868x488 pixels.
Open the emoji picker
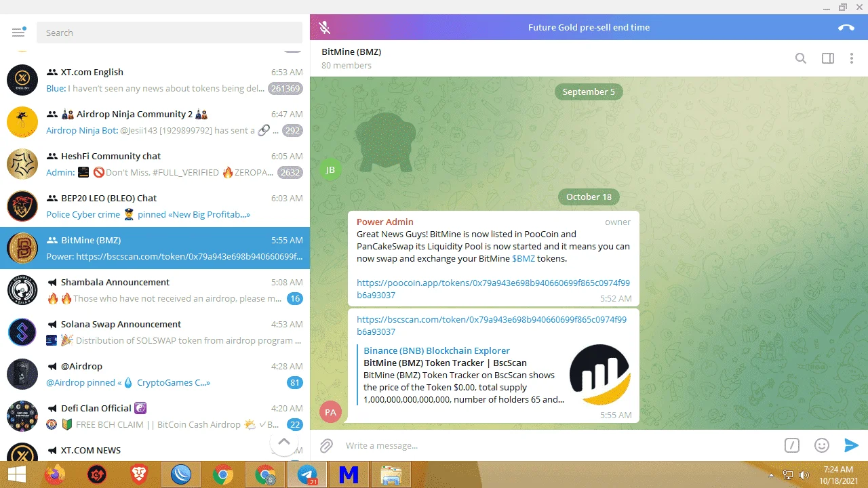(822, 445)
